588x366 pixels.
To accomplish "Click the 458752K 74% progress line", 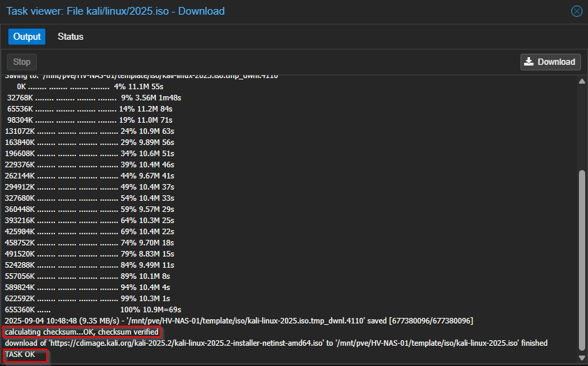I will [x=89, y=243].
